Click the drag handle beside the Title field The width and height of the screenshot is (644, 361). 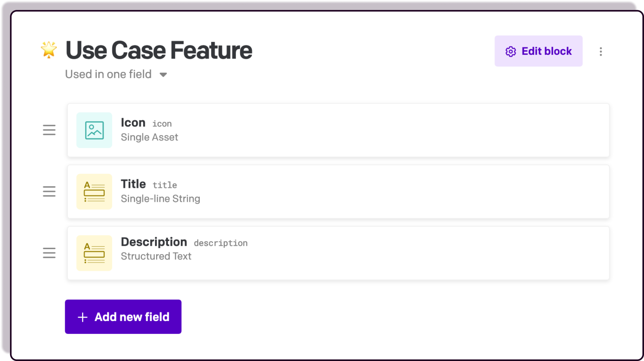point(49,192)
